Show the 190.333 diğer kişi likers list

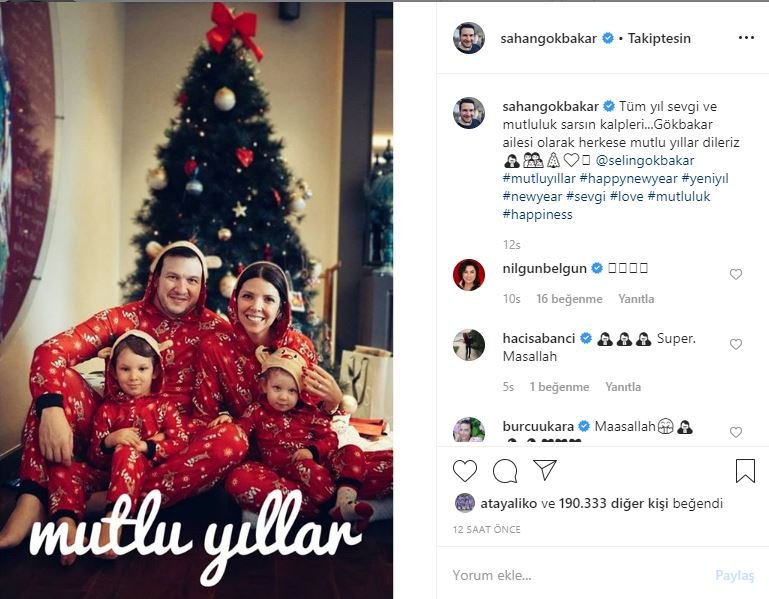613,503
